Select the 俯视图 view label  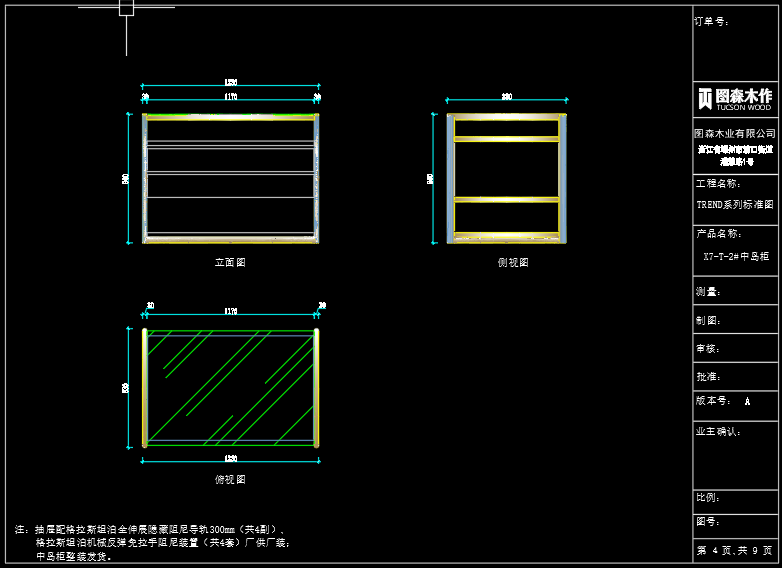[x=230, y=479]
